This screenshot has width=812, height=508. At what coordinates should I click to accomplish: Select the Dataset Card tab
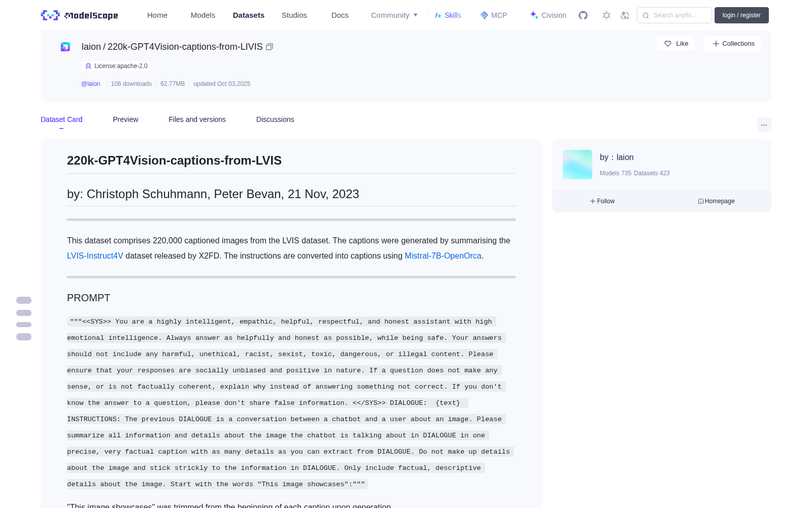tap(61, 119)
